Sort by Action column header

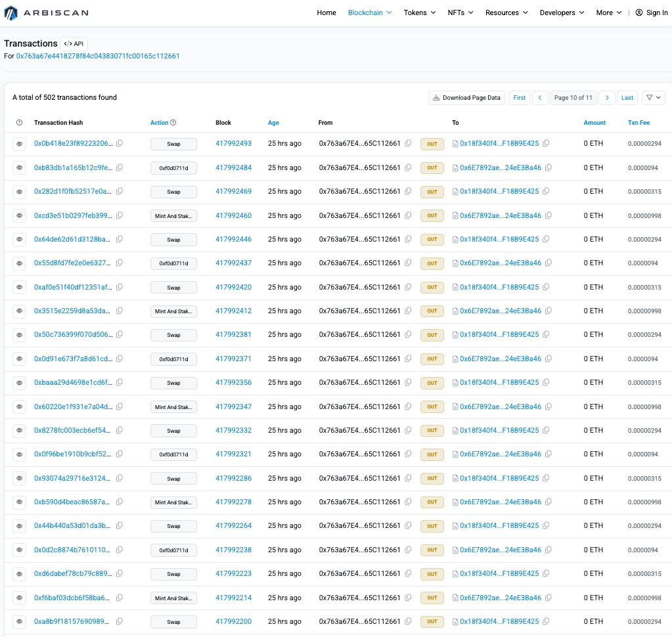(x=159, y=123)
